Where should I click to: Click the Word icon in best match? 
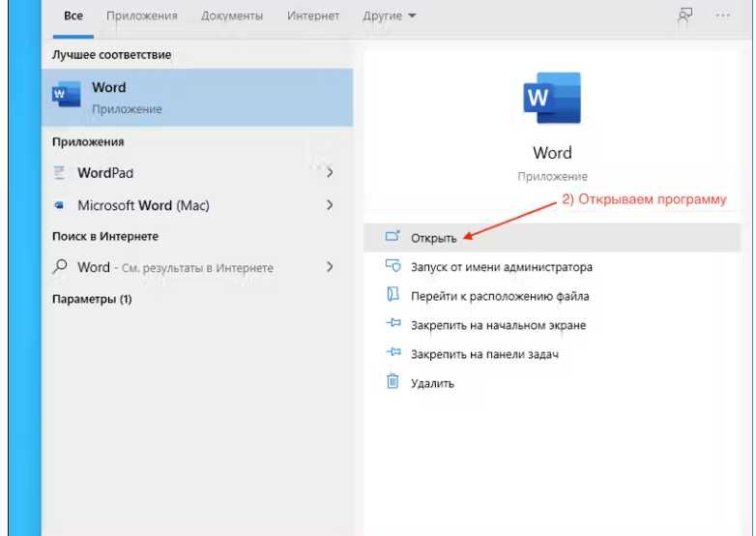coord(66,94)
